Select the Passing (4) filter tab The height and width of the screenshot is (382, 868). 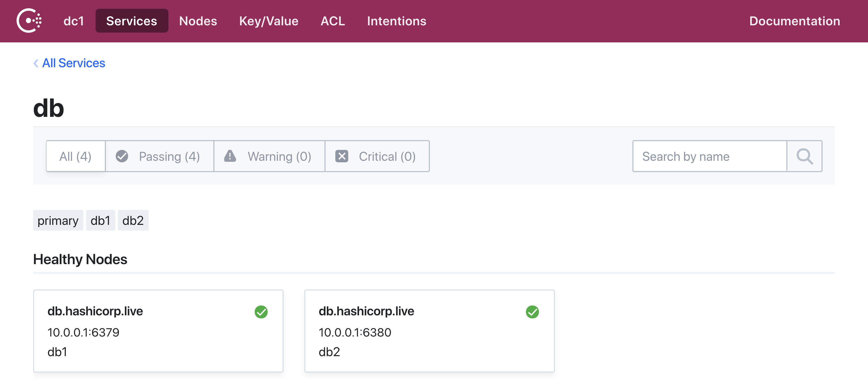pyautogui.click(x=159, y=156)
